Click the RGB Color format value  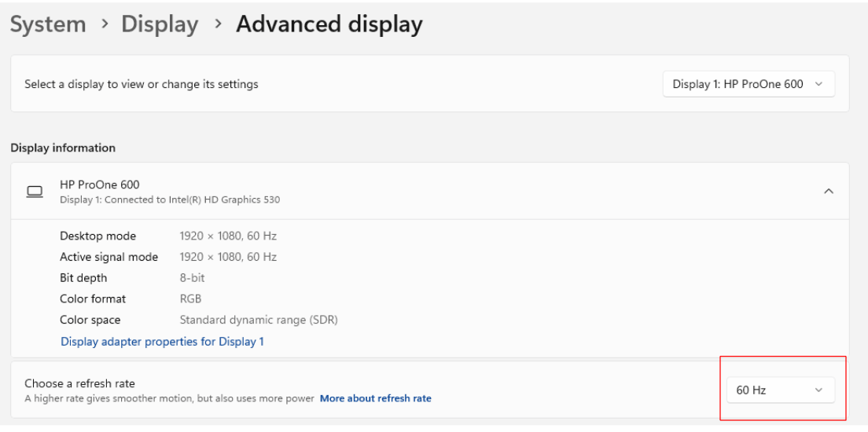pos(190,298)
